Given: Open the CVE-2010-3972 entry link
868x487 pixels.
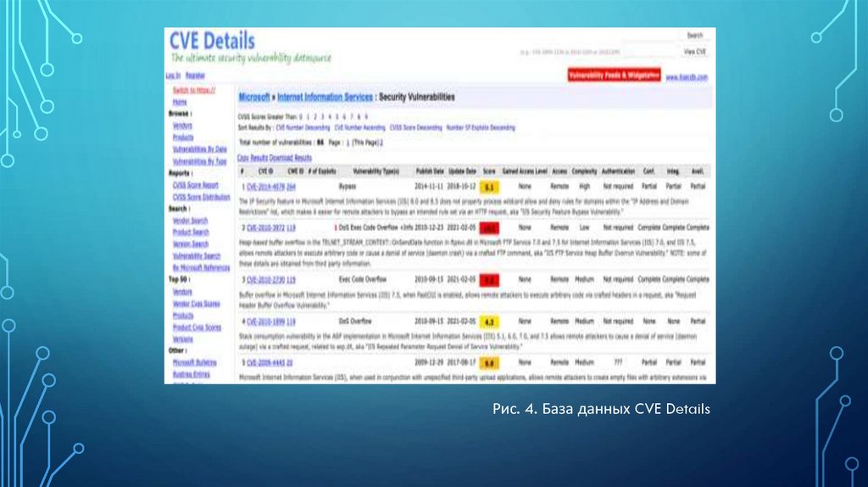Looking at the screenshot, I should [265, 228].
